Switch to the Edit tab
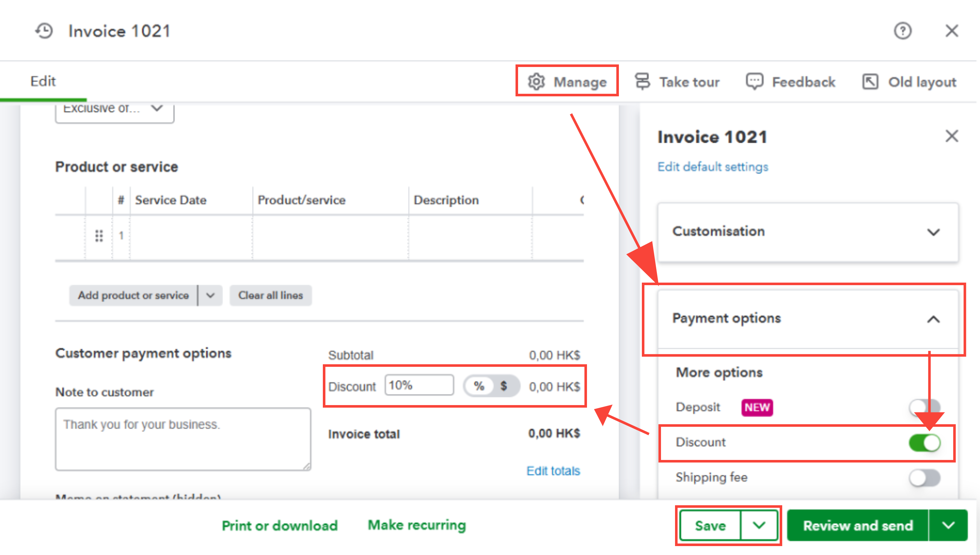 (x=43, y=81)
